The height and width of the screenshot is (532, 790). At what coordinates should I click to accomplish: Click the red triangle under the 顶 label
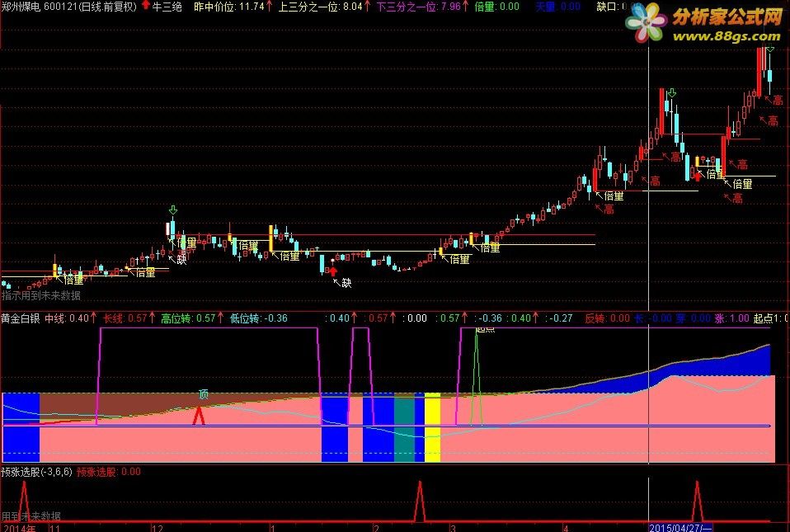(x=199, y=417)
